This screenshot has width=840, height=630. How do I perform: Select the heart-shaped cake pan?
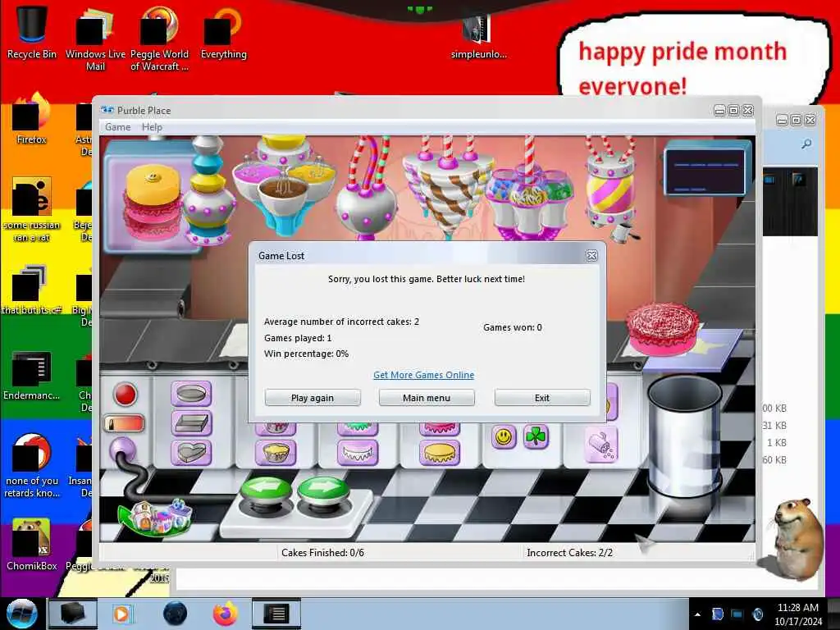tap(191, 453)
